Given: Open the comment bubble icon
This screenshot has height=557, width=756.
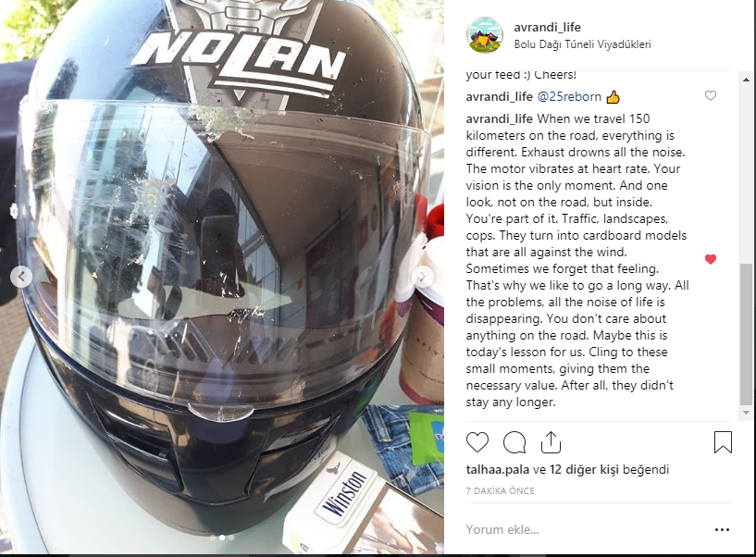Looking at the screenshot, I should 514,442.
